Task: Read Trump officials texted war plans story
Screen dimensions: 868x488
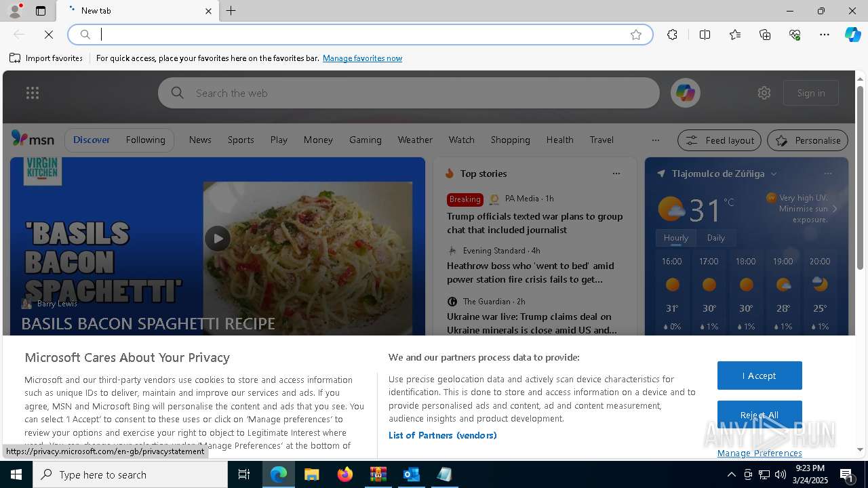Action: (535, 223)
